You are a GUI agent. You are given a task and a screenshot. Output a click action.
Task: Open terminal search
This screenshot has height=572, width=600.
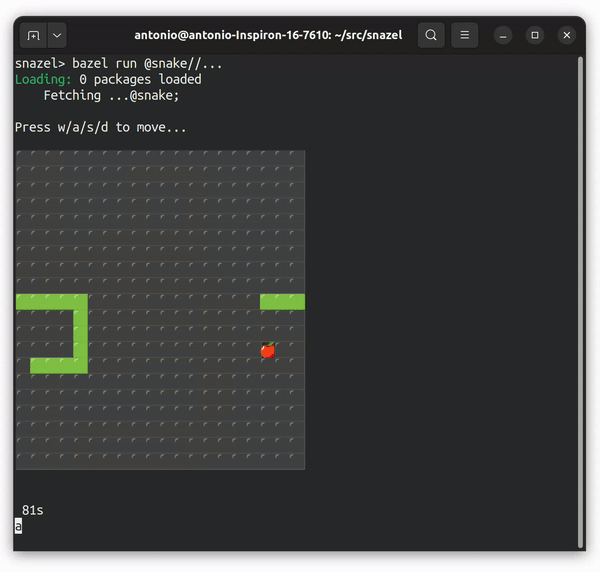pos(431,35)
